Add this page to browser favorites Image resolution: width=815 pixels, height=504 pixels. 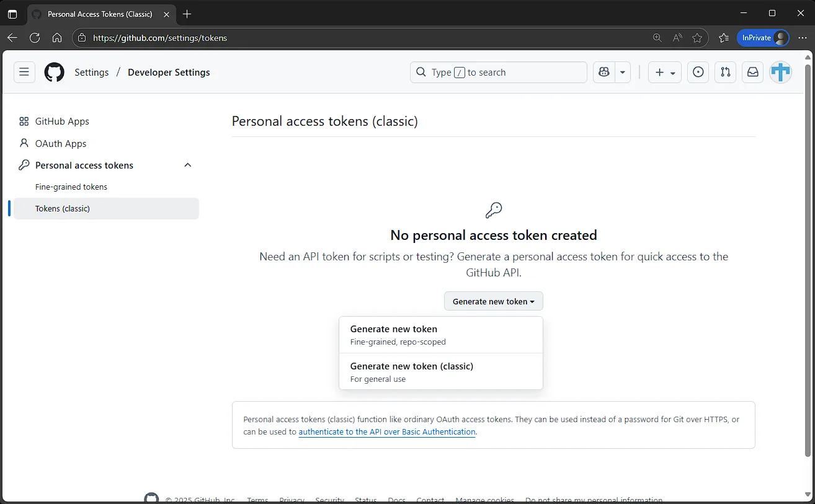[697, 38]
